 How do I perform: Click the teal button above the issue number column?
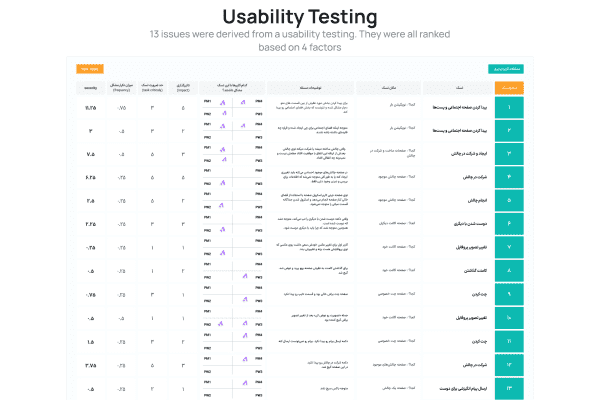tap(506, 69)
